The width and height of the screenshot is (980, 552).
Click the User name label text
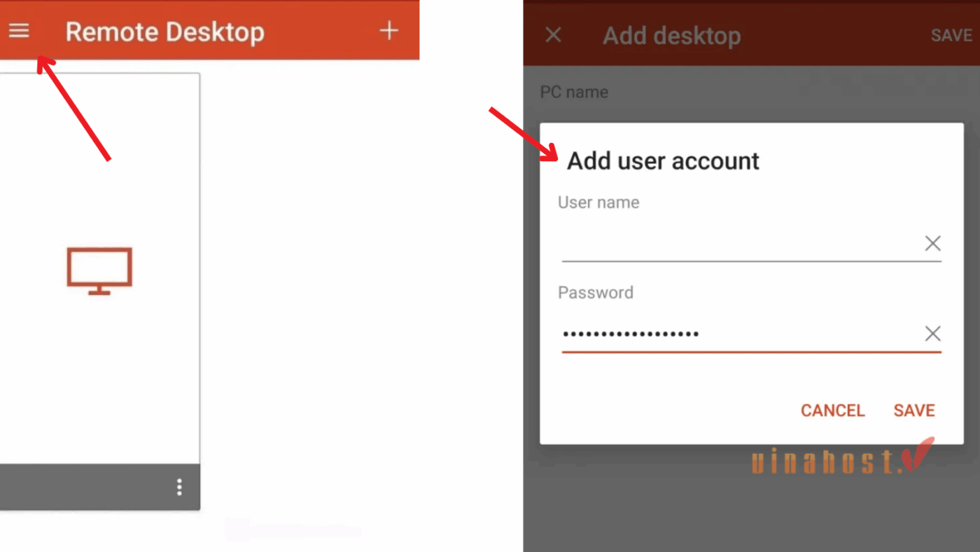598,202
